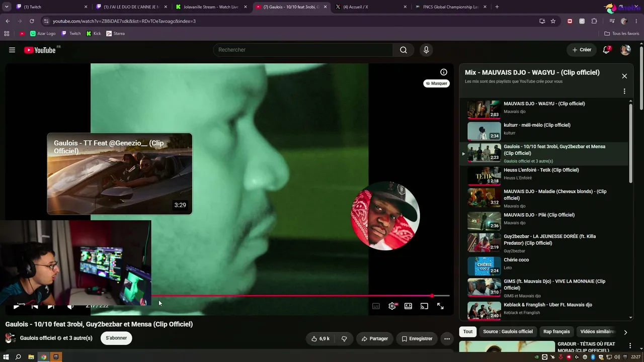The height and width of the screenshot is (362, 644).
Task: Open the YouTube guide hamburger menu
Action: coord(12,50)
